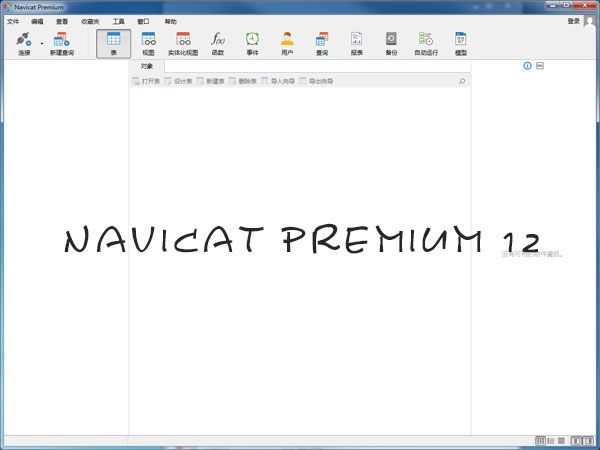Switch to list view in status bar
This screenshot has height=450, width=600.
point(540,441)
